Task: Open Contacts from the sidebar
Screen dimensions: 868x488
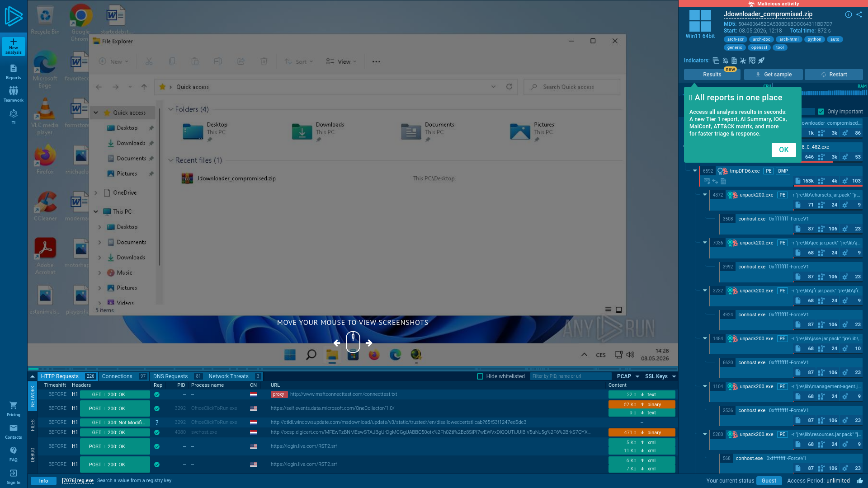Action: 14,432
